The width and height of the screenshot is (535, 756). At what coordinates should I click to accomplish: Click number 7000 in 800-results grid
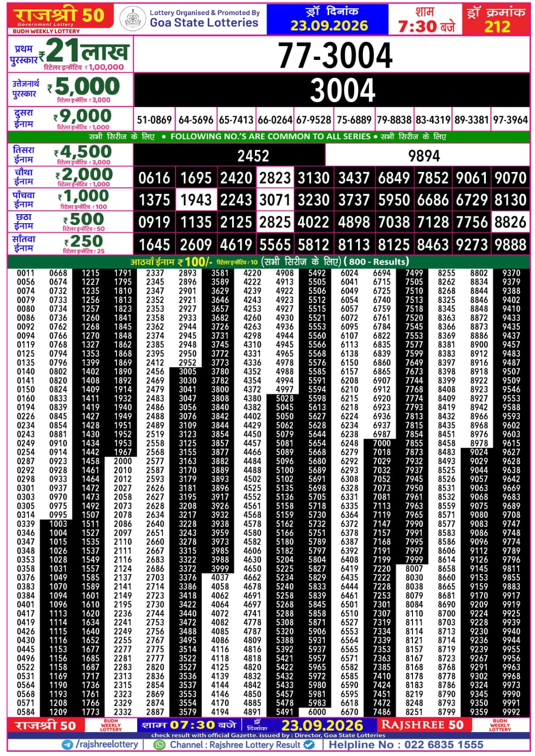[x=382, y=443]
